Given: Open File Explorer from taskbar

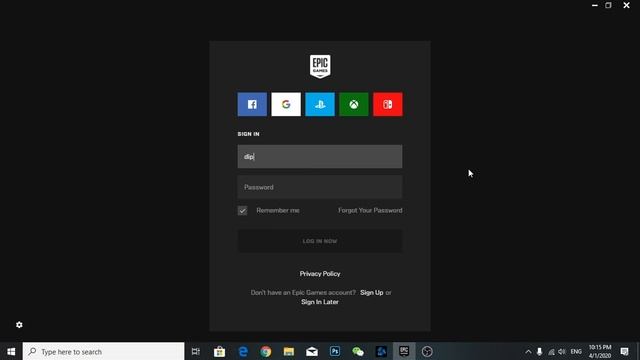Looking at the screenshot, I should coord(289,351).
